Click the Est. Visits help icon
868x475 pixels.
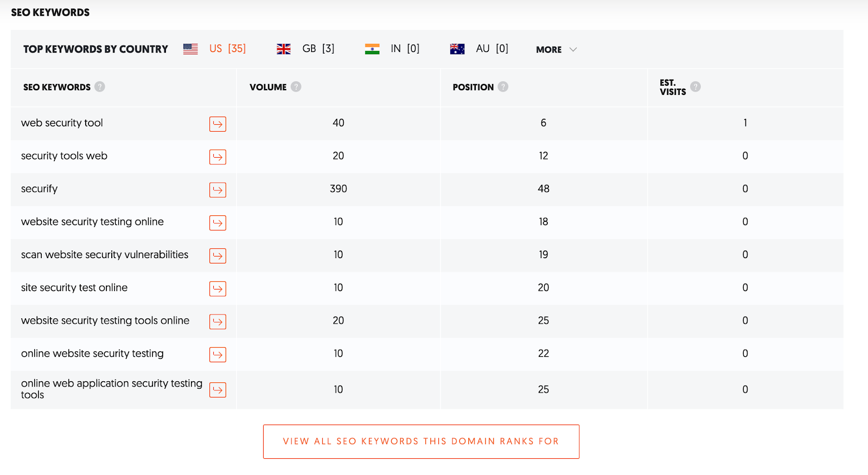point(695,87)
